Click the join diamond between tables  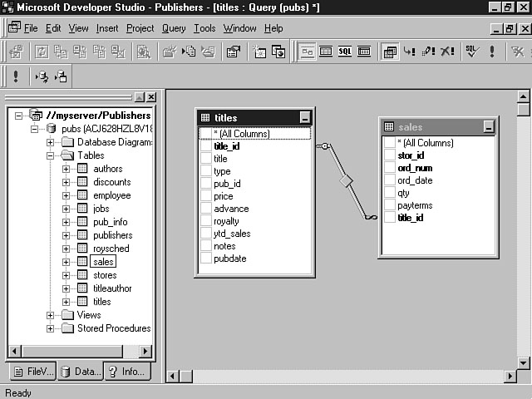347,180
